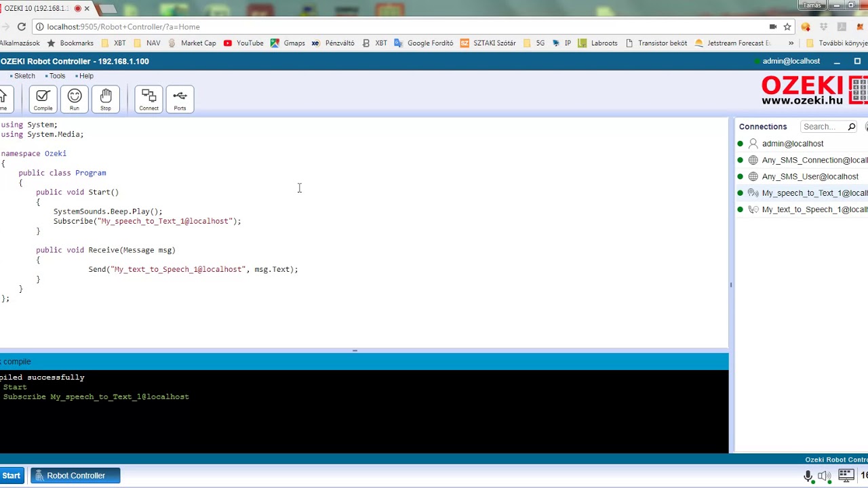Click the SystemSounds.Beep.Play line in the editor
868x488 pixels.
click(x=108, y=211)
